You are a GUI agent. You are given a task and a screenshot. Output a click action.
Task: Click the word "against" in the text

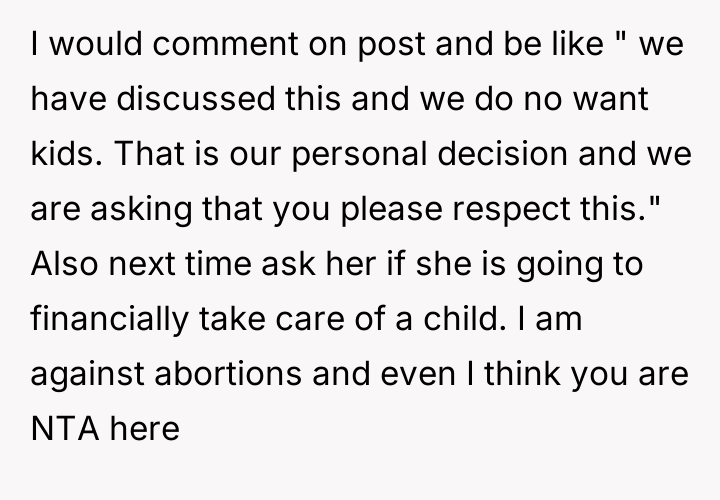click(x=86, y=376)
